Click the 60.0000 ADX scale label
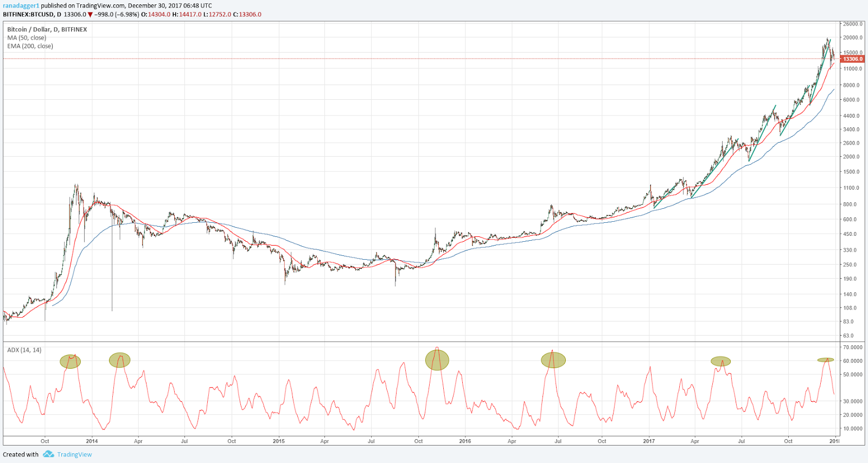Viewport: 868px width, 463px height. [x=853, y=361]
